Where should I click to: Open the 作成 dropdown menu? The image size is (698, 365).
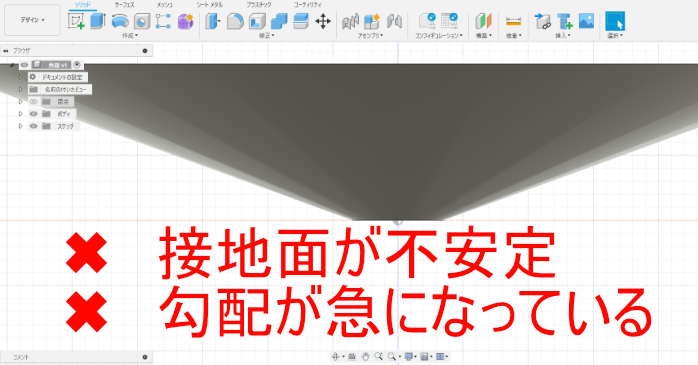click(x=130, y=36)
